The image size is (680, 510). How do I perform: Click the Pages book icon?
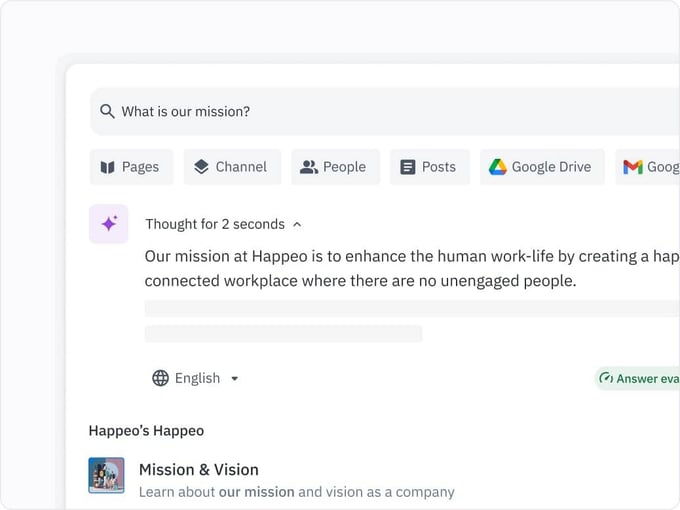click(108, 167)
